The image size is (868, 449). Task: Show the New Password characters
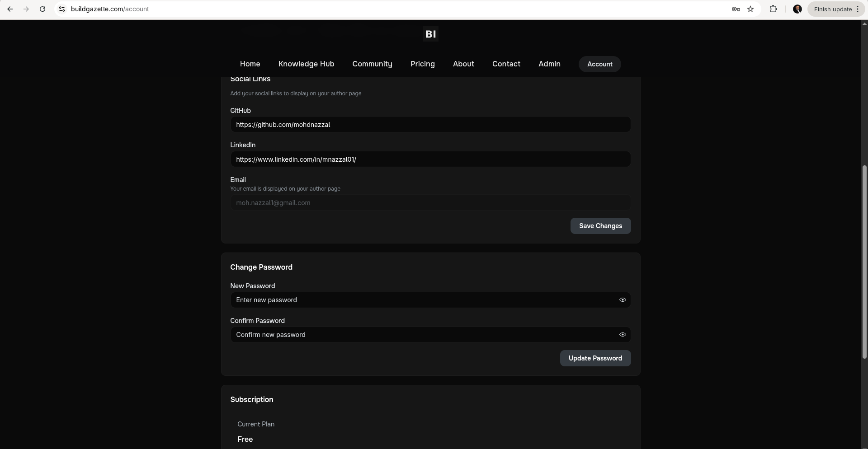point(623,300)
